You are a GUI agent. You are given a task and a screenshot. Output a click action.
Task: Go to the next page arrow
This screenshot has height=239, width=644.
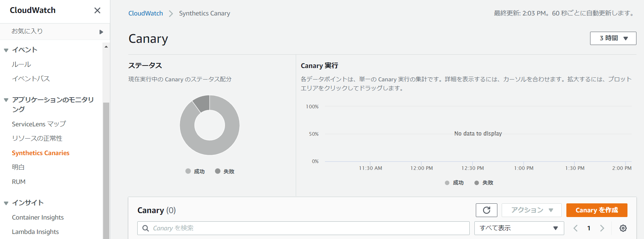coord(602,228)
